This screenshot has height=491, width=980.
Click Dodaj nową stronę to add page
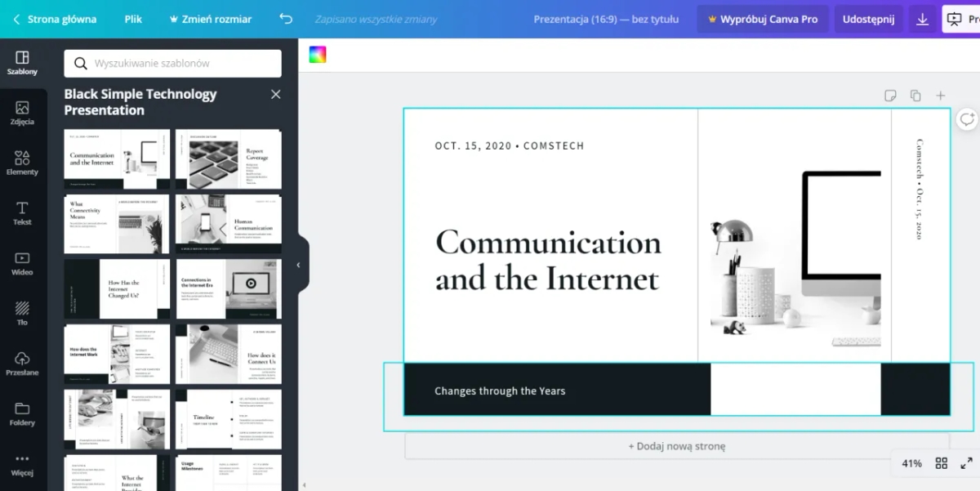(x=676, y=446)
